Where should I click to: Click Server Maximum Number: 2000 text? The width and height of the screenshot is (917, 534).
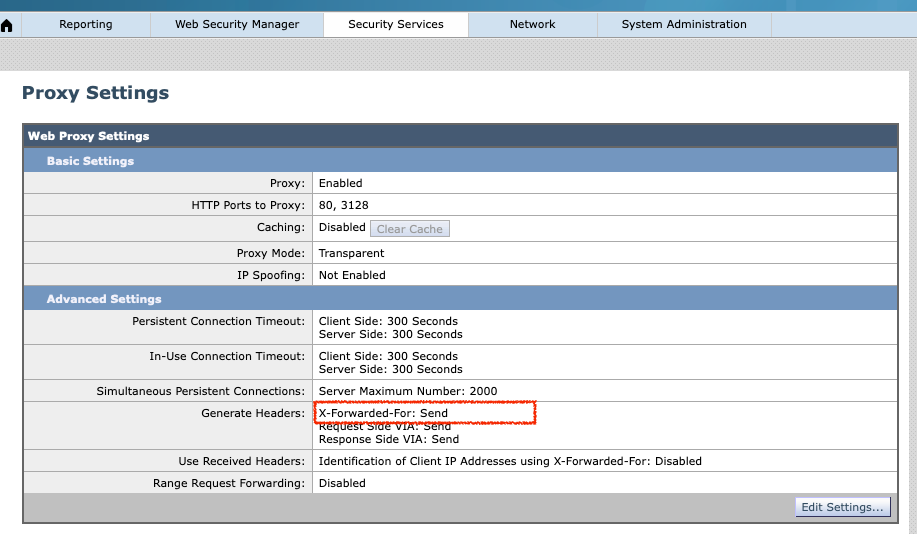408,391
